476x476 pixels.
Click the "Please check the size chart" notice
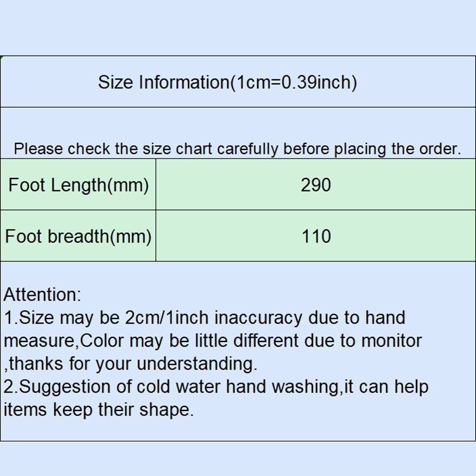click(237, 149)
